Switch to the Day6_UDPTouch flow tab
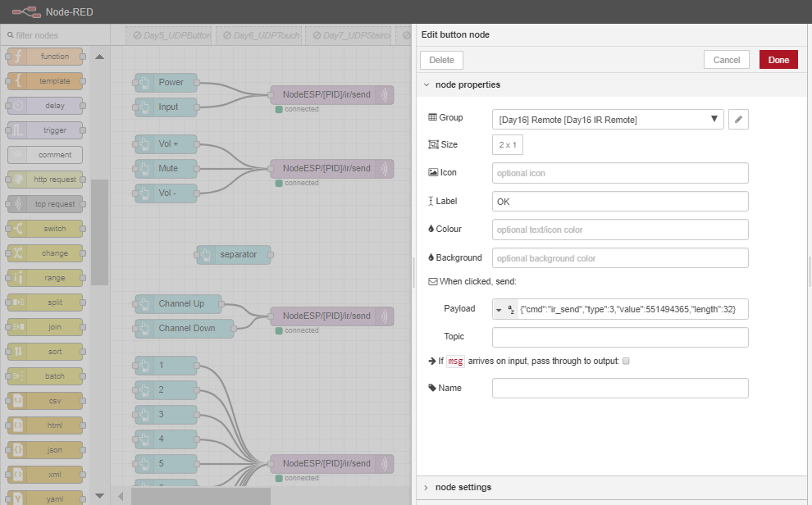Image resolution: width=812 pixels, height=505 pixels. [x=259, y=35]
